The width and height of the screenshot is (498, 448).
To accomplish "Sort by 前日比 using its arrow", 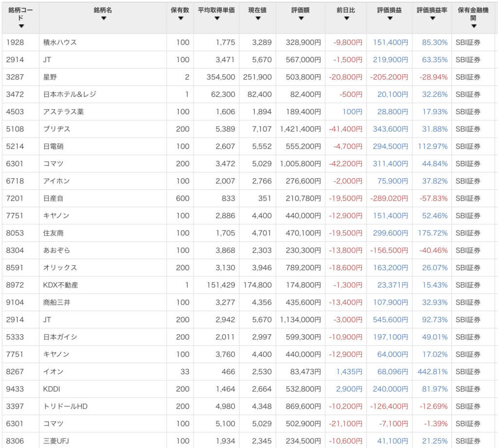I will click(346, 18).
